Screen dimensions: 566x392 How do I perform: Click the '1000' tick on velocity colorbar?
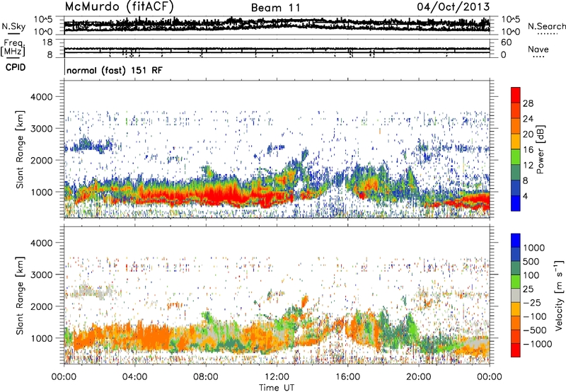coord(534,248)
